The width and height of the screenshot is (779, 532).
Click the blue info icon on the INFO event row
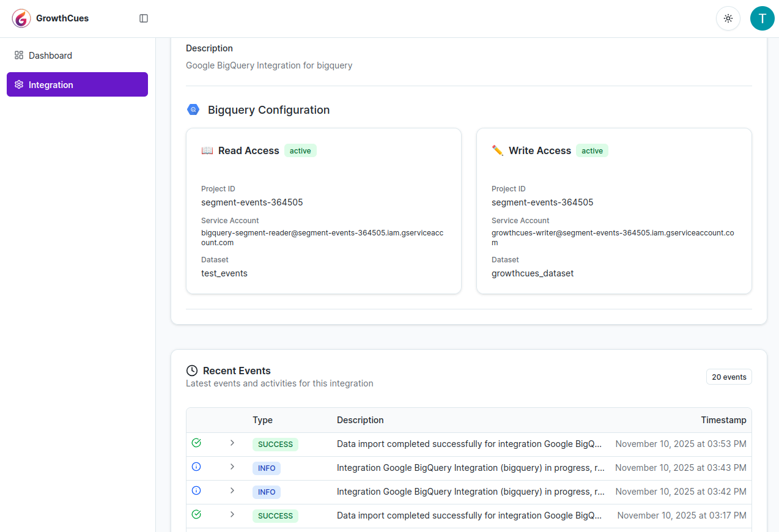196,467
